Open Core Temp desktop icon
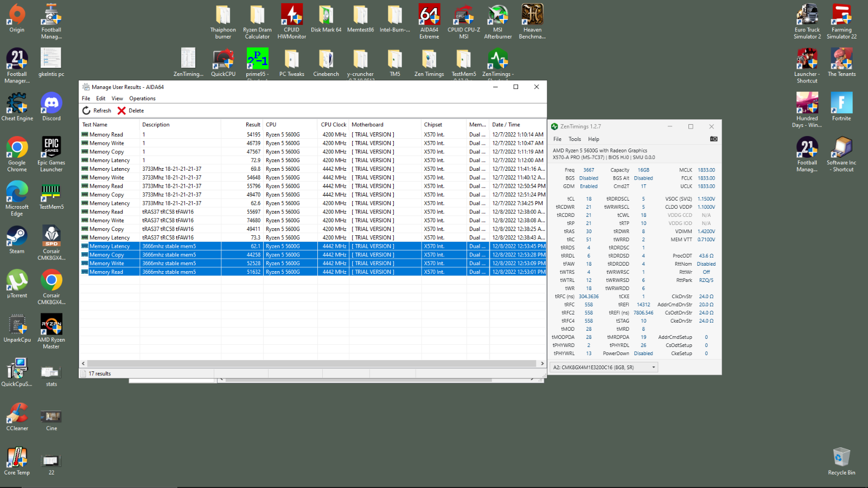 coord(17,461)
